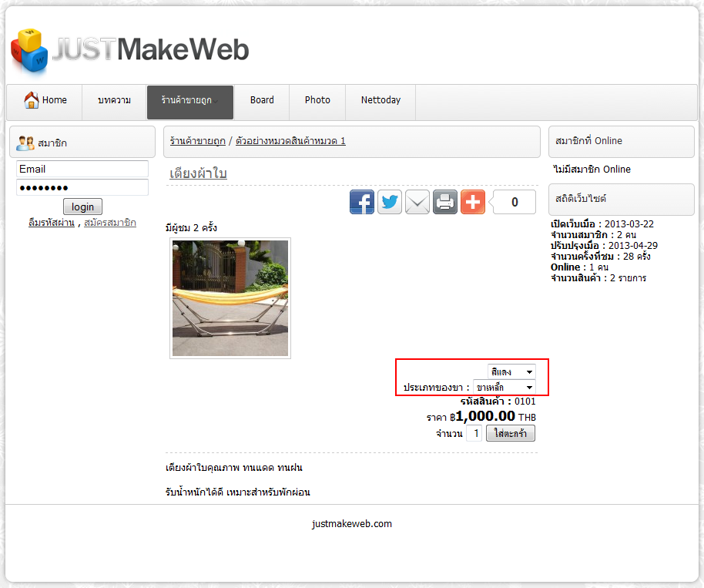704x588 pixels.
Task: Focus the password input field
Action: pyautogui.click(x=82, y=187)
